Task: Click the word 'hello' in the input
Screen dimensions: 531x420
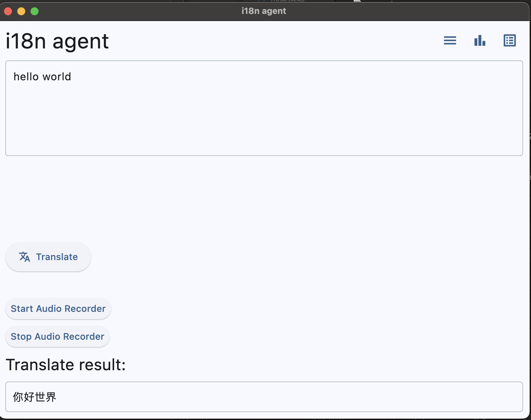Action: tap(26, 77)
